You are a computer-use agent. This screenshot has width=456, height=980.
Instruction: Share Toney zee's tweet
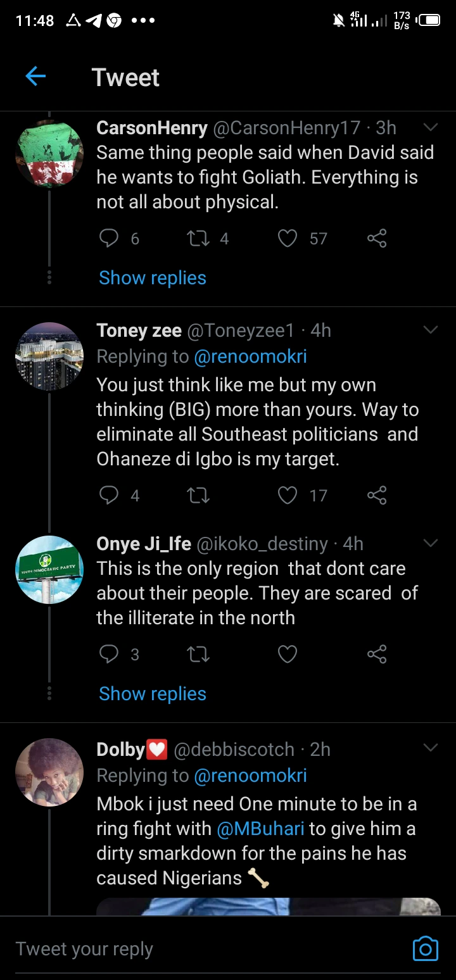coord(377,495)
